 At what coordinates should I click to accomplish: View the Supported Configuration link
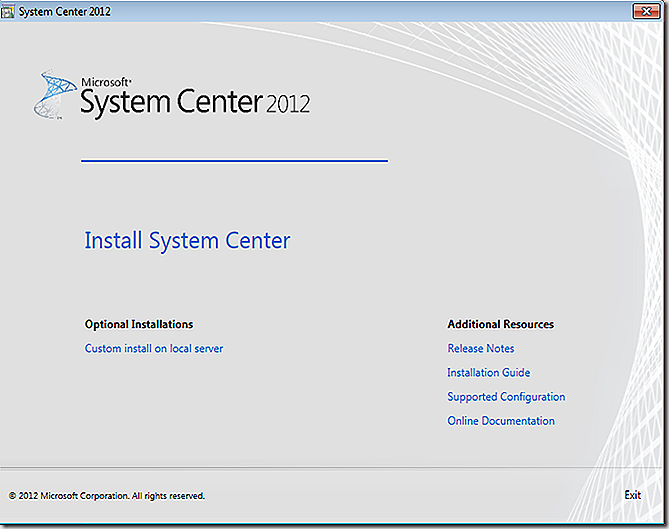(x=506, y=397)
